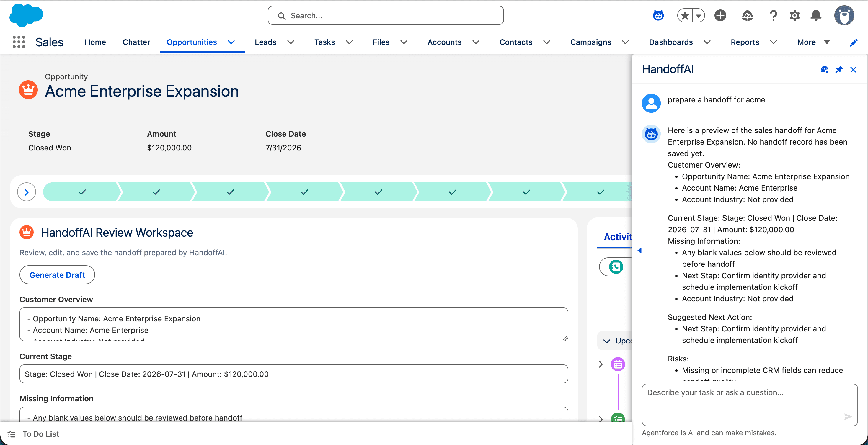Viewport: 868px width, 445px height.
Task: Click HandoffAI Review Workspace crown icon
Action: tap(27, 233)
